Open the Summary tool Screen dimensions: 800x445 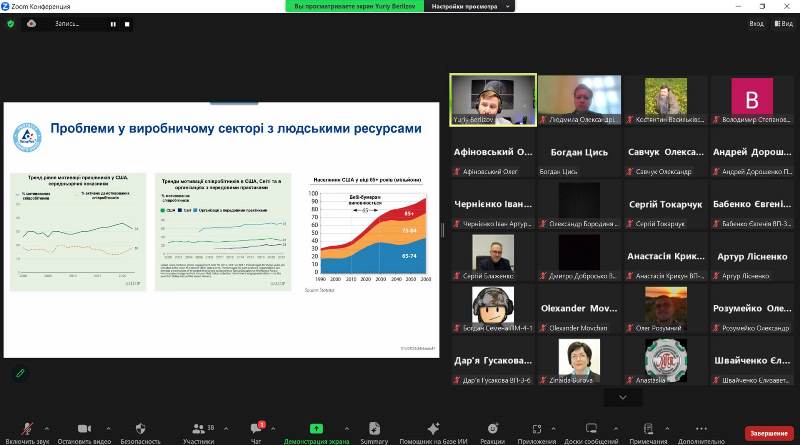point(374,433)
